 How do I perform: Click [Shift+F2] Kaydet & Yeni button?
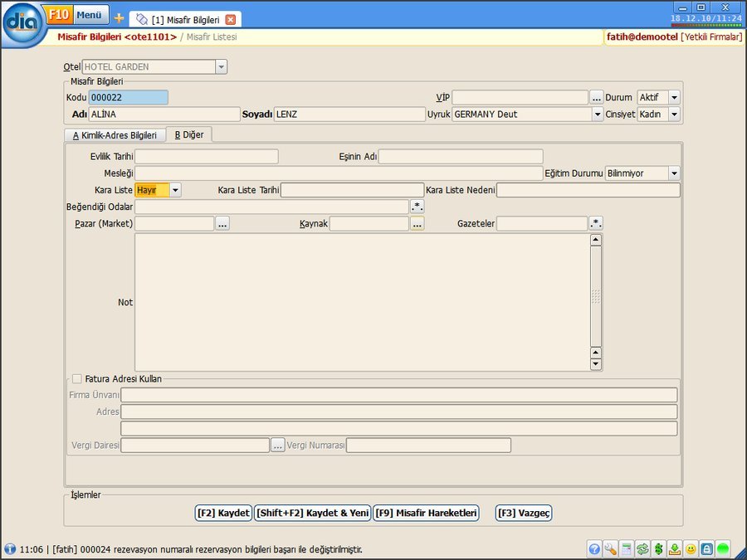click(313, 513)
